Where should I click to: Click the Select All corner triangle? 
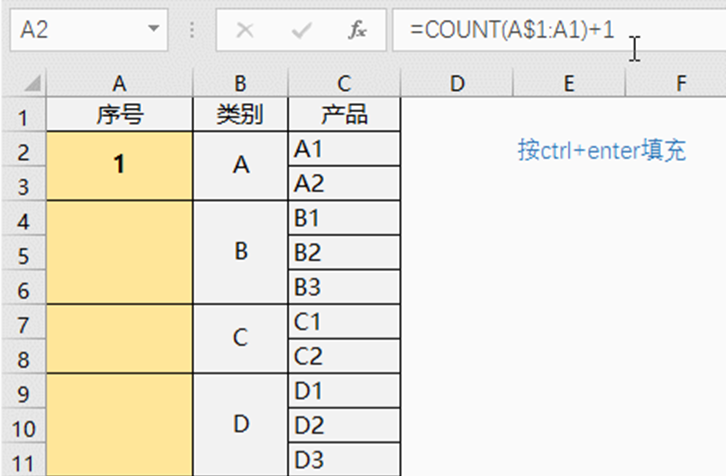(32, 83)
